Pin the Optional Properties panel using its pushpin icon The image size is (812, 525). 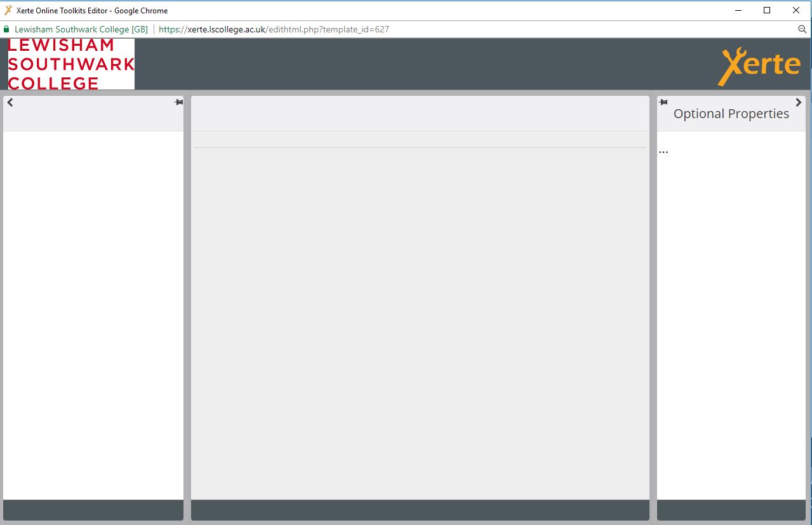[x=663, y=102]
